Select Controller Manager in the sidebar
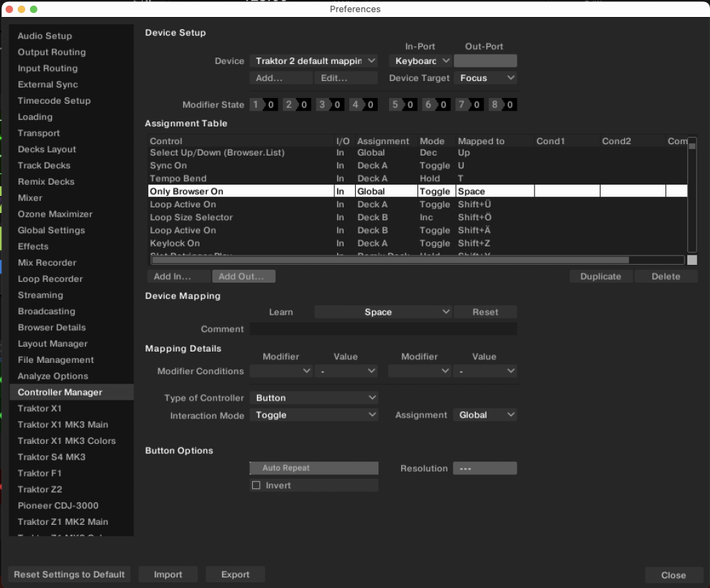This screenshot has width=710, height=588. click(71, 392)
